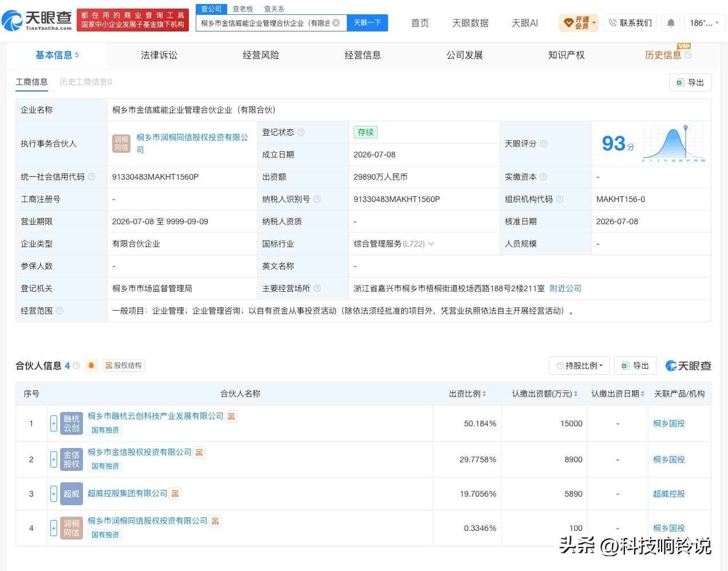728x571 pixels.
Task: Select the 基本信息 tab
Action: pyautogui.click(x=57, y=55)
